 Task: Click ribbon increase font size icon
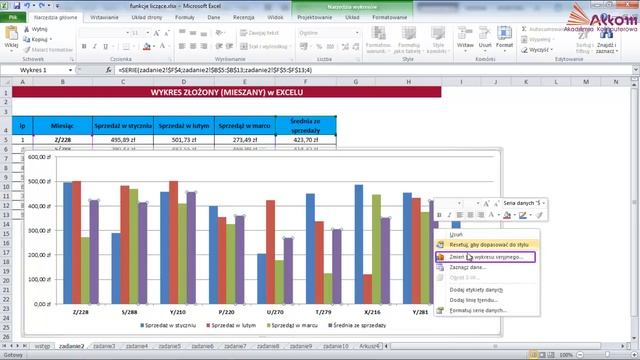tap(157, 33)
